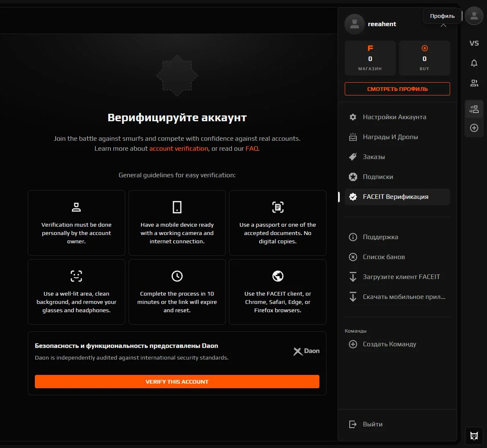487x448 pixels.
Task: Click Выйти to log out
Action: pos(397,424)
